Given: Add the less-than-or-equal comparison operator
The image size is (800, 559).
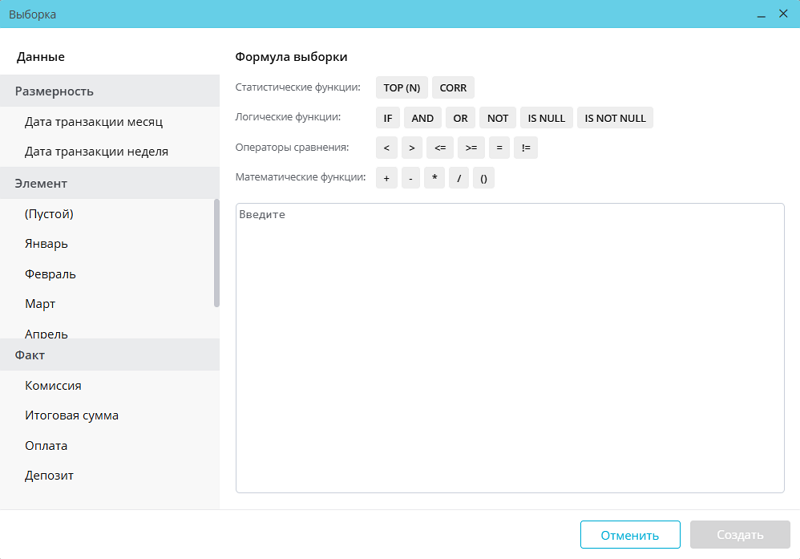Looking at the screenshot, I should click(439, 148).
